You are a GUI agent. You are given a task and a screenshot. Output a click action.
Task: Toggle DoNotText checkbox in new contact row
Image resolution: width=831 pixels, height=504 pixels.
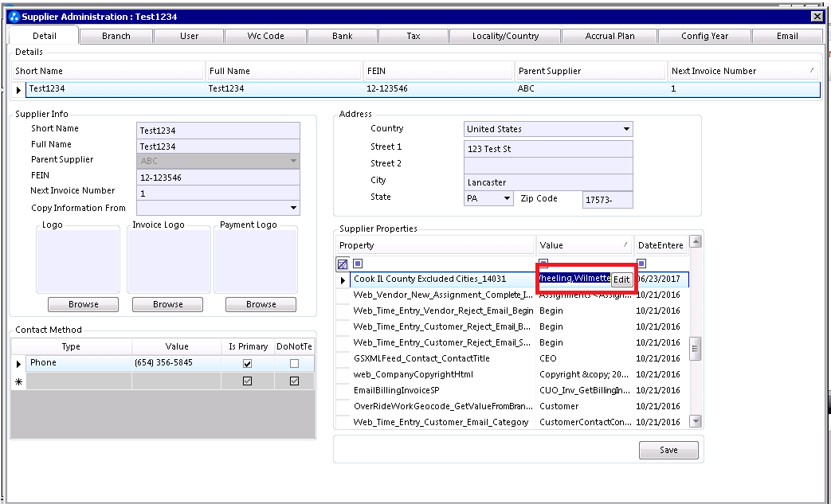coord(294,381)
